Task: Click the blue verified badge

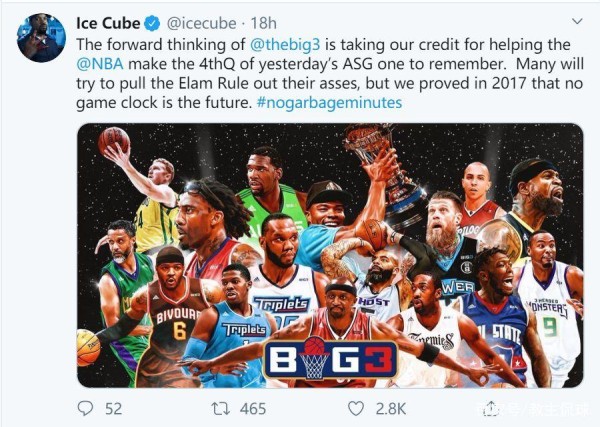Action: (152, 24)
